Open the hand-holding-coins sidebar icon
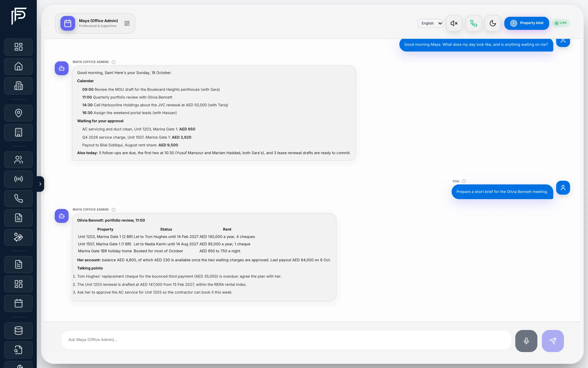 pos(18,237)
